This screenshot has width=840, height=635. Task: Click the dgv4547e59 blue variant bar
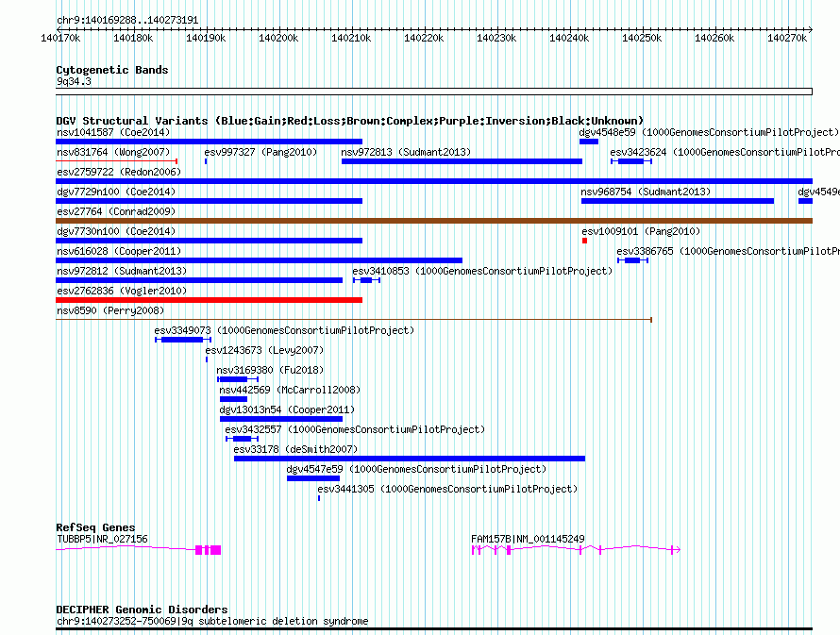(x=313, y=478)
